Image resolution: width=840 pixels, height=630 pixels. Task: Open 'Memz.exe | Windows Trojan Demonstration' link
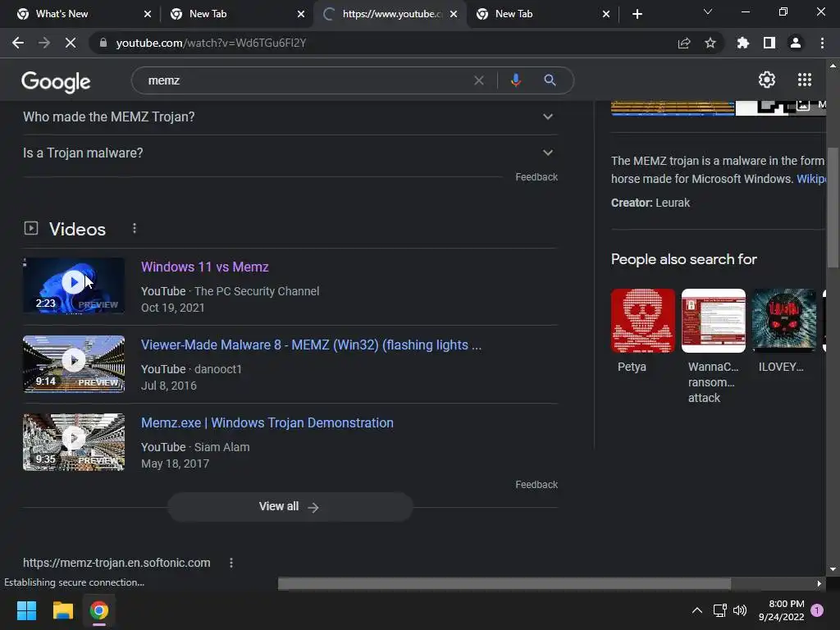pos(267,422)
